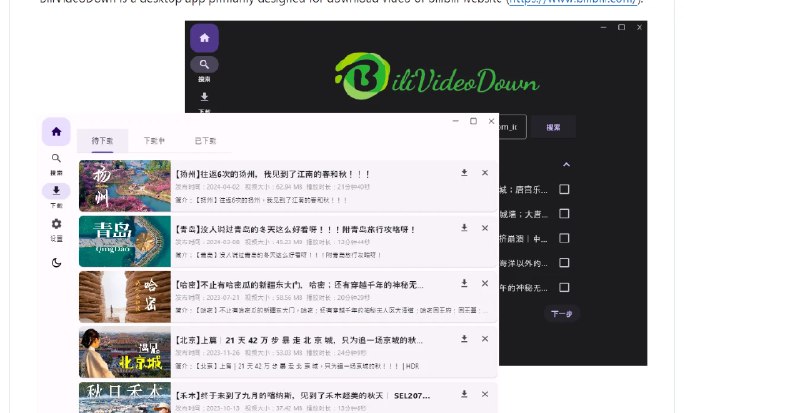Select search icon in dark window sidebar
The width and height of the screenshot is (800, 413).
pos(205,64)
